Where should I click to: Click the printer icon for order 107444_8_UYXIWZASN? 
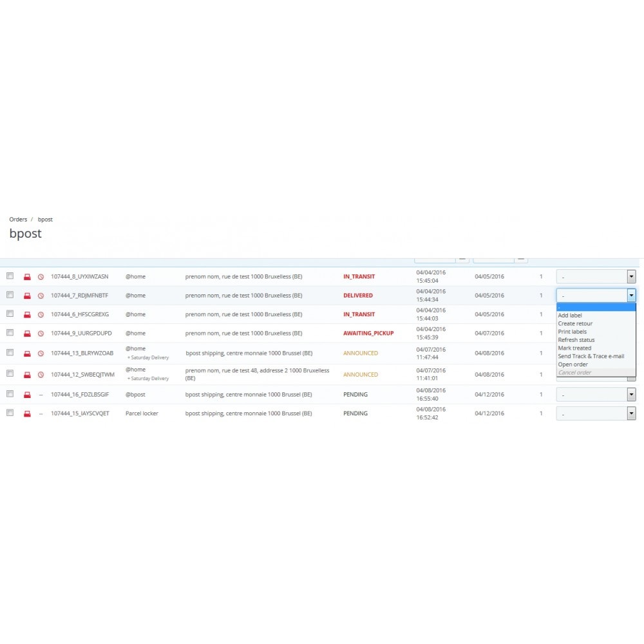tap(27, 277)
